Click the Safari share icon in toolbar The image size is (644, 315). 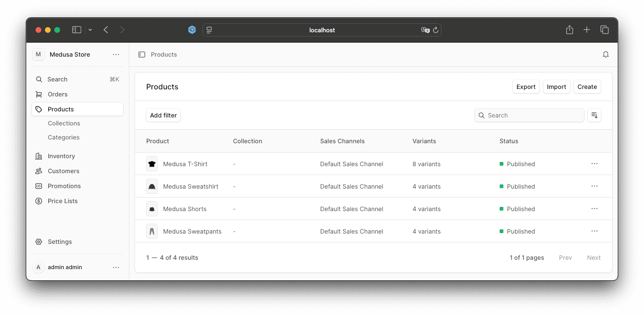(x=569, y=30)
